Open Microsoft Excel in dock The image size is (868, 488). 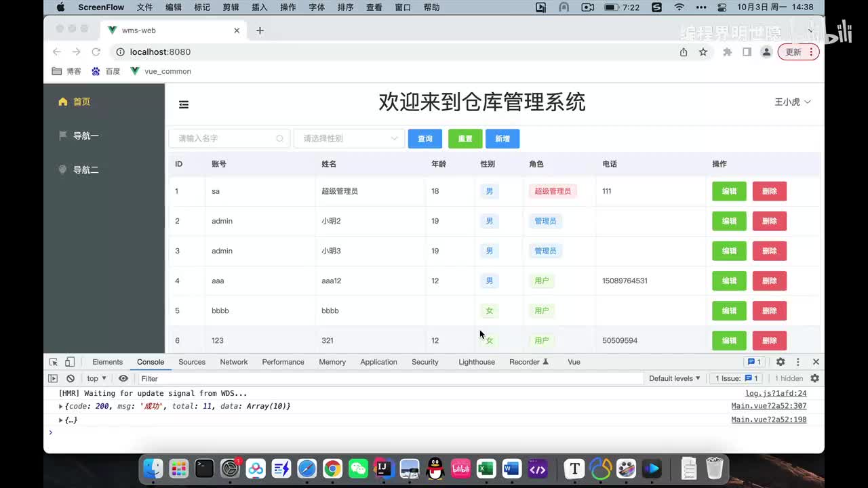(x=486, y=468)
